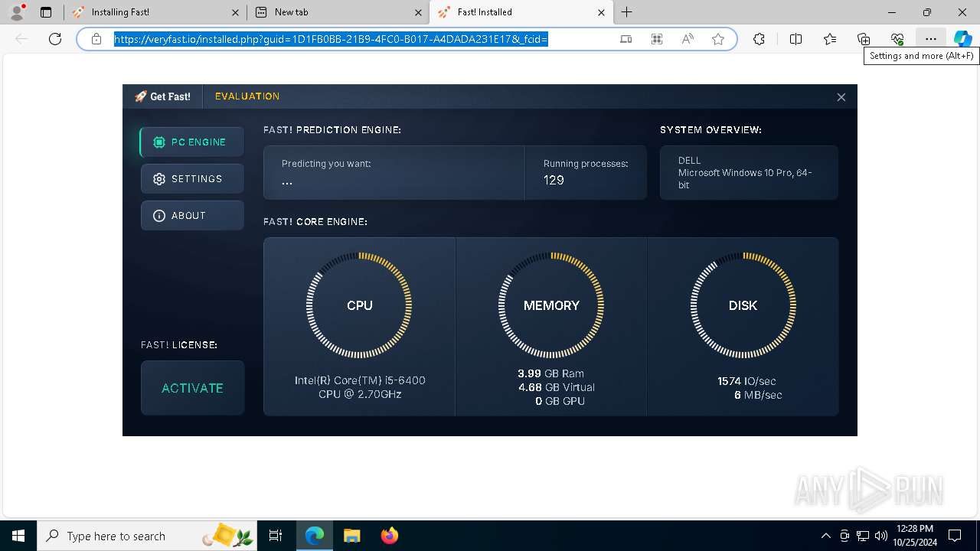Click the Read aloud icon
Viewport: 980px width, 551px height.
coord(688,39)
